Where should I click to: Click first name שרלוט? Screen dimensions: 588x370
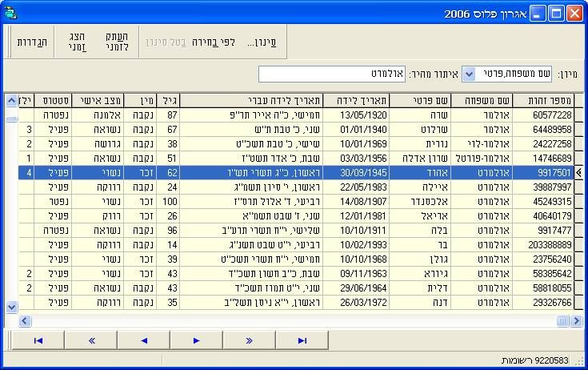tap(420, 130)
